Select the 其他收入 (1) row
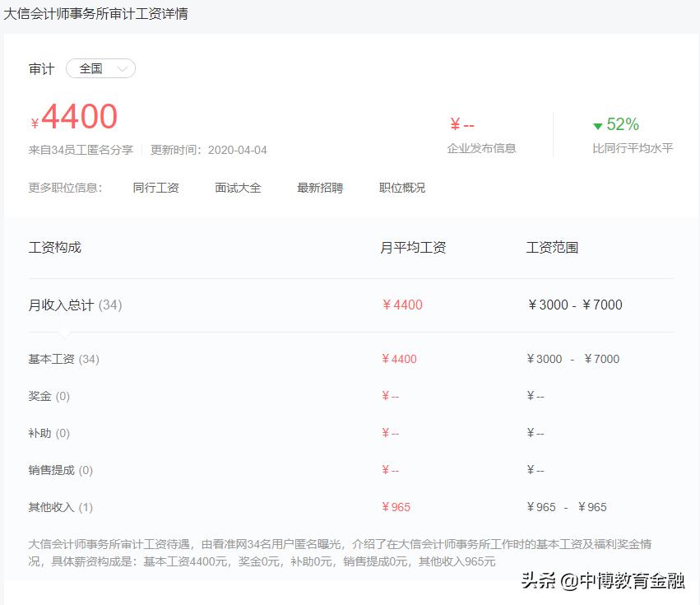The width and height of the screenshot is (700, 605). [x=57, y=507]
